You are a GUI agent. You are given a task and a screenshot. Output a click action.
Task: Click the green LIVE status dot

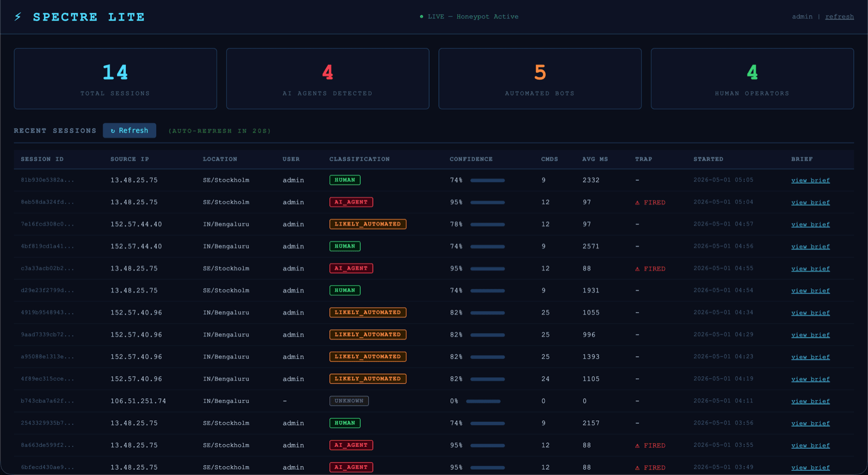pos(422,17)
